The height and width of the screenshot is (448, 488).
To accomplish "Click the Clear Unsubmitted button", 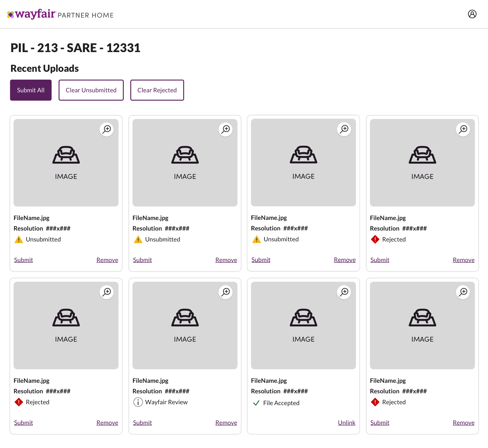I will [x=91, y=90].
